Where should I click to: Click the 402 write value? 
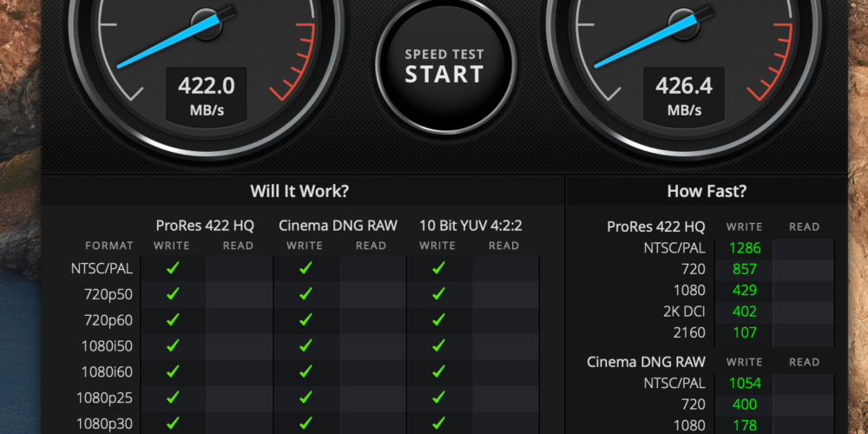745,312
